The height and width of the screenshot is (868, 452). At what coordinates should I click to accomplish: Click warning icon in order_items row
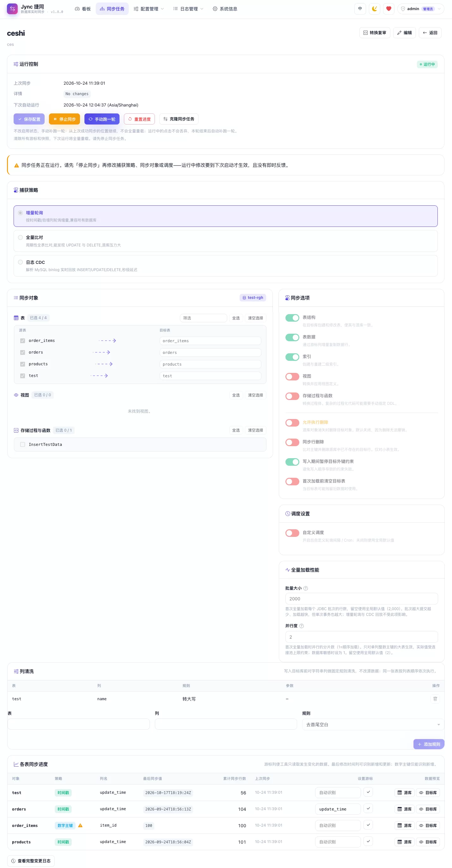pos(80,825)
